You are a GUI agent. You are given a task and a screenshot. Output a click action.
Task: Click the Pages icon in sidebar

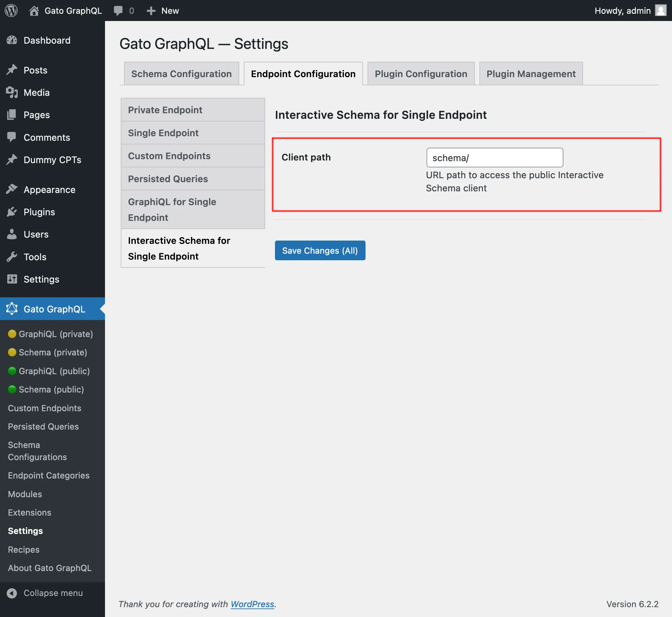[x=12, y=115]
